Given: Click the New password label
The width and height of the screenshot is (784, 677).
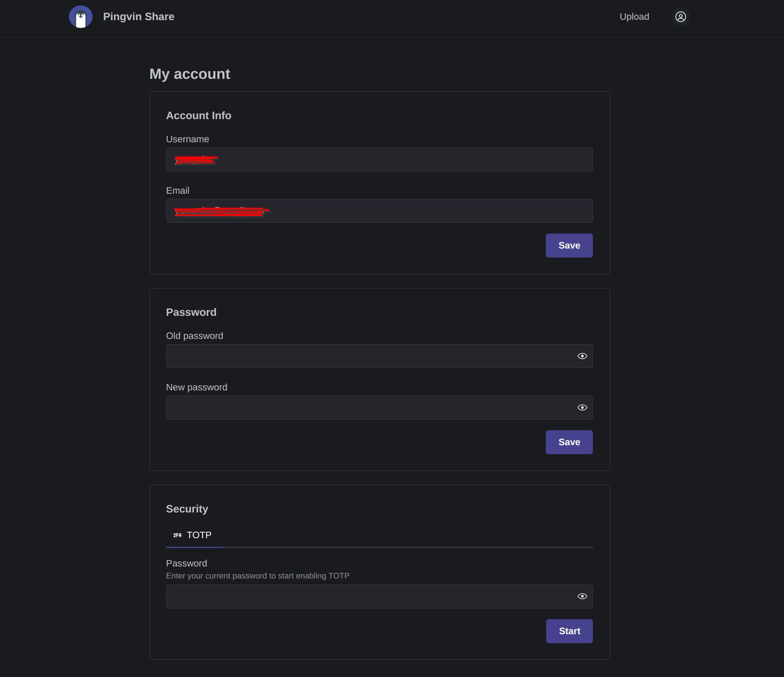Looking at the screenshot, I should 197,387.
